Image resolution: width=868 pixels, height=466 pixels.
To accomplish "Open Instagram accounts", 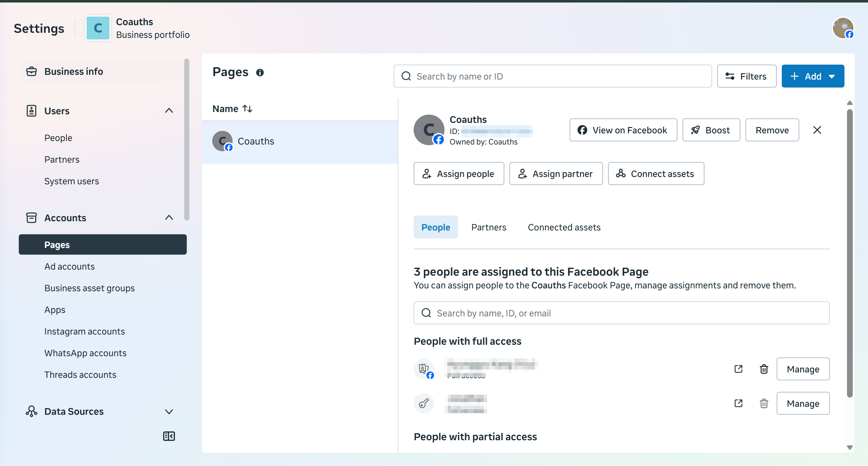I will (x=84, y=331).
